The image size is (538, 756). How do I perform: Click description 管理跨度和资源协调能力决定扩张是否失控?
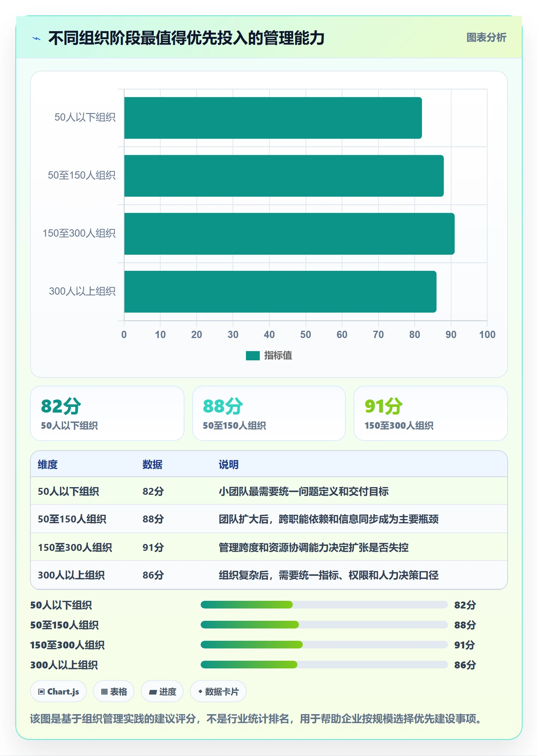(314, 547)
